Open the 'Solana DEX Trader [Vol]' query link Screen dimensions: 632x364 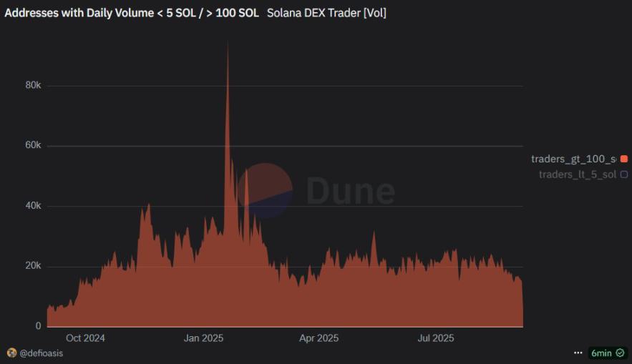tap(326, 13)
